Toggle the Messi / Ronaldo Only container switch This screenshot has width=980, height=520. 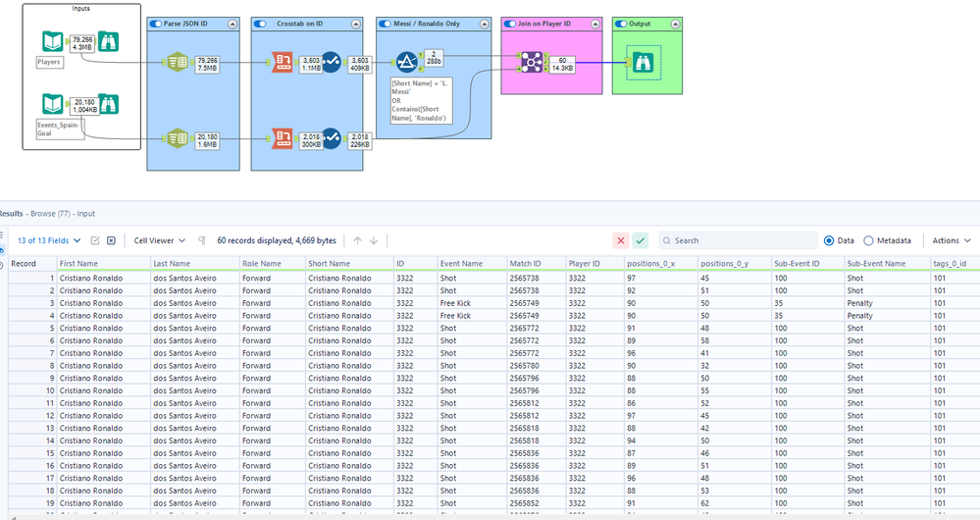pyautogui.click(x=385, y=24)
